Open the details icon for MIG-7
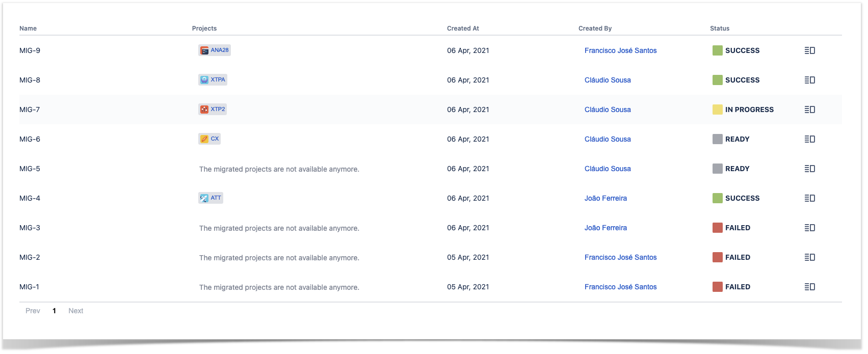The height and width of the screenshot is (354, 868). pyautogui.click(x=809, y=110)
